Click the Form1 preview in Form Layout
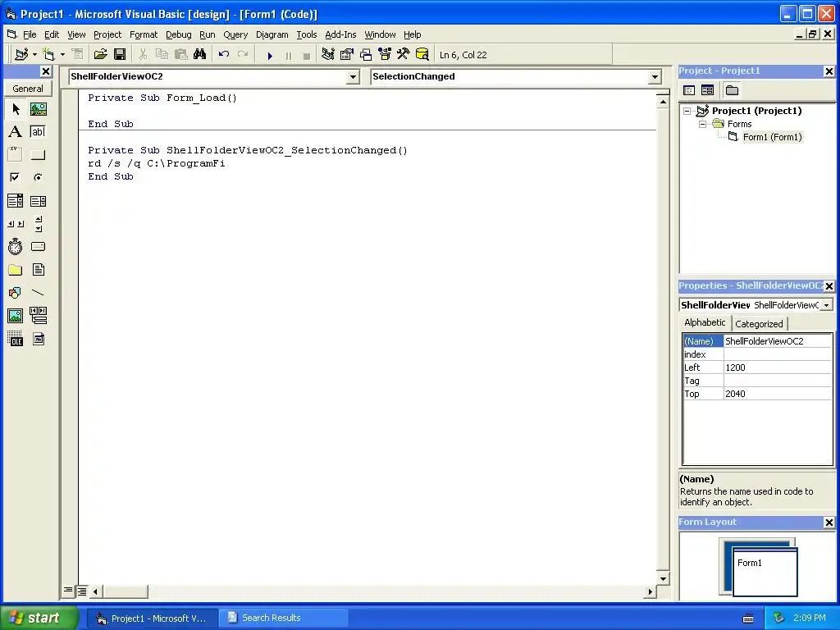 point(765,571)
